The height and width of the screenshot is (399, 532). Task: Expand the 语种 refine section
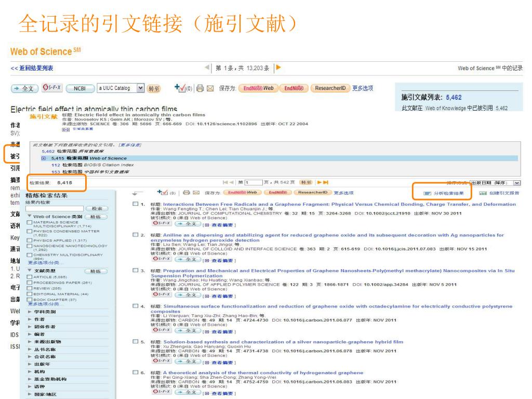(30, 386)
